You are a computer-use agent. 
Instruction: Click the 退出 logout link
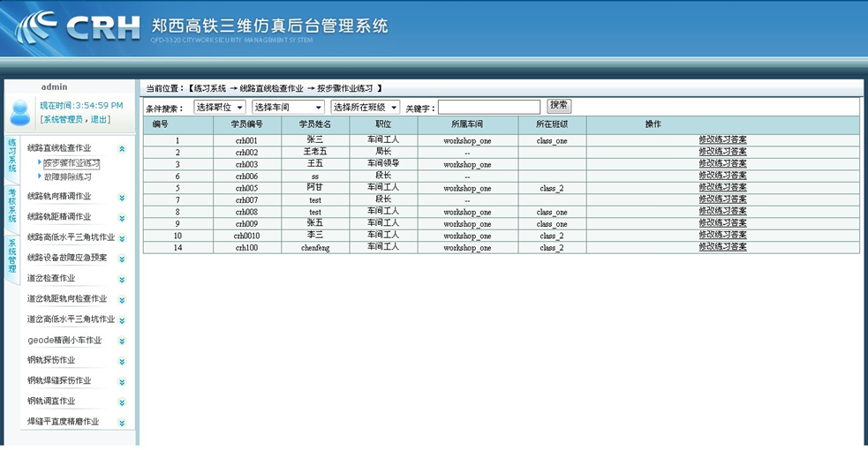100,119
